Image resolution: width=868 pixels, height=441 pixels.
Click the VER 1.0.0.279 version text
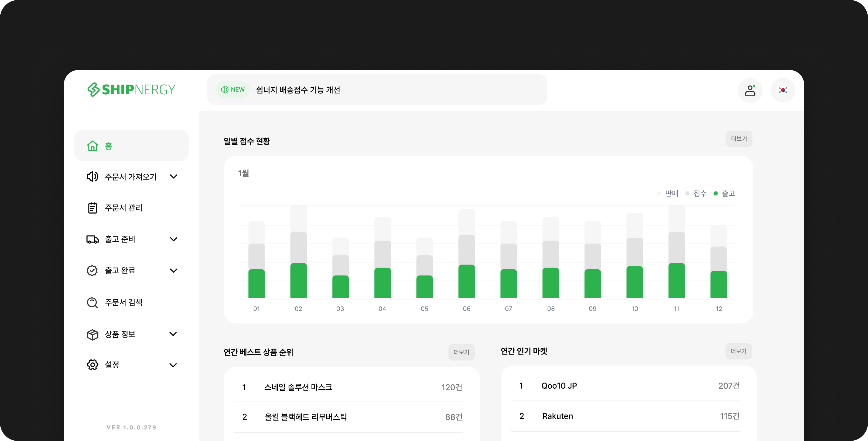click(x=131, y=427)
